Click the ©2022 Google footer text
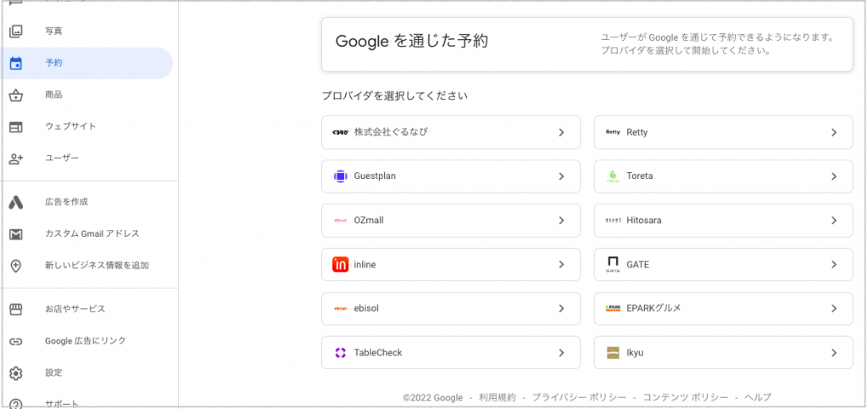Image resolution: width=868 pixels, height=409 pixels. [x=433, y=397]
